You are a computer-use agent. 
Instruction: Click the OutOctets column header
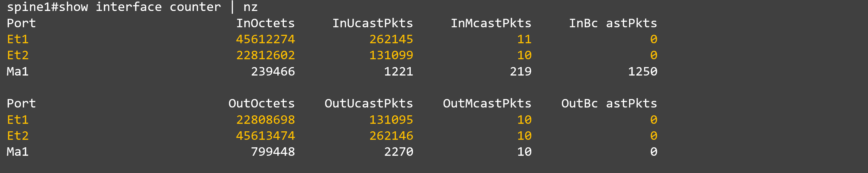click(261, 103)
